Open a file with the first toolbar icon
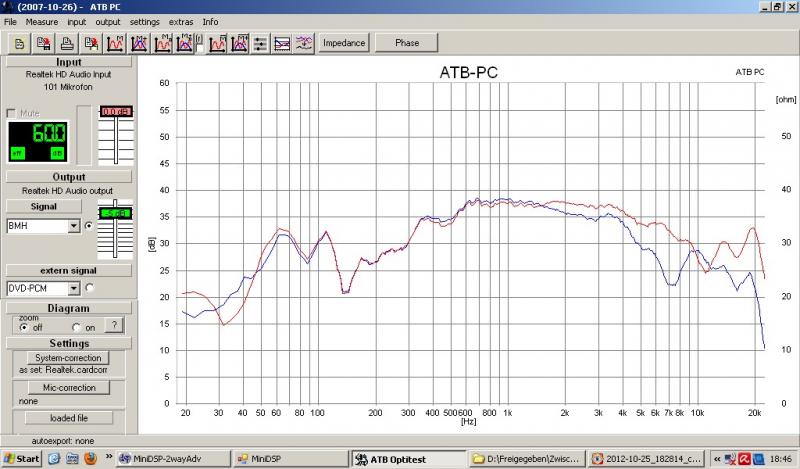 pos(19,44)
